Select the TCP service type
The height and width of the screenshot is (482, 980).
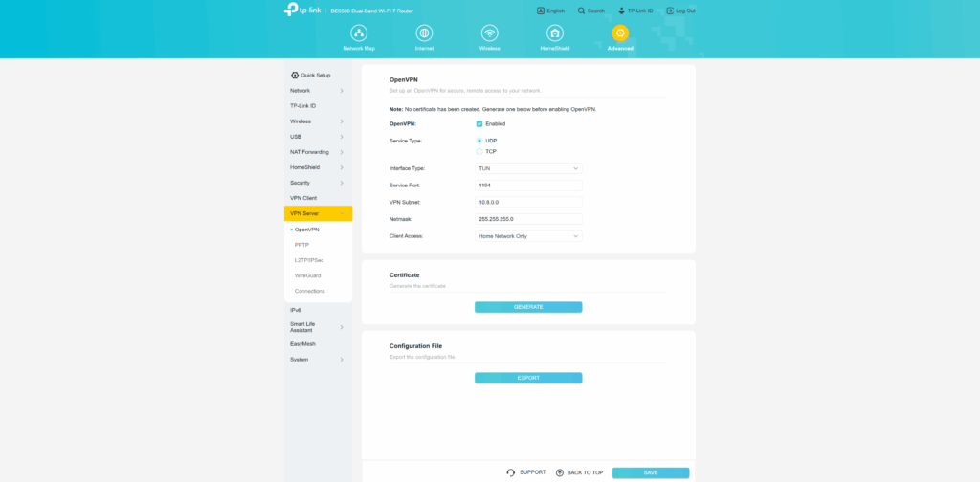point(479,151)
